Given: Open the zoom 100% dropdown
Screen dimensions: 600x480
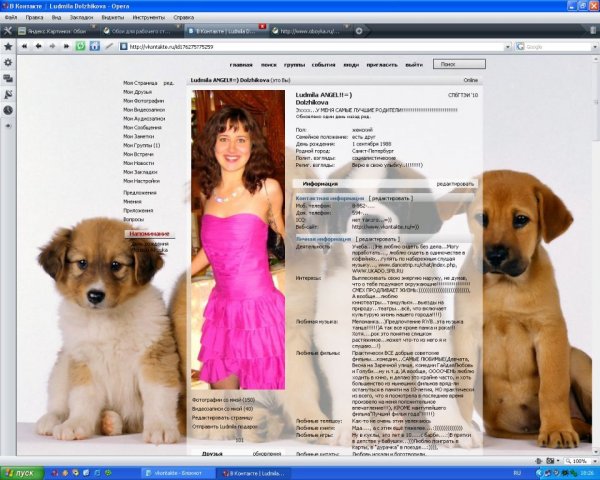Looking at the screenshot, I should pos(595,461).
